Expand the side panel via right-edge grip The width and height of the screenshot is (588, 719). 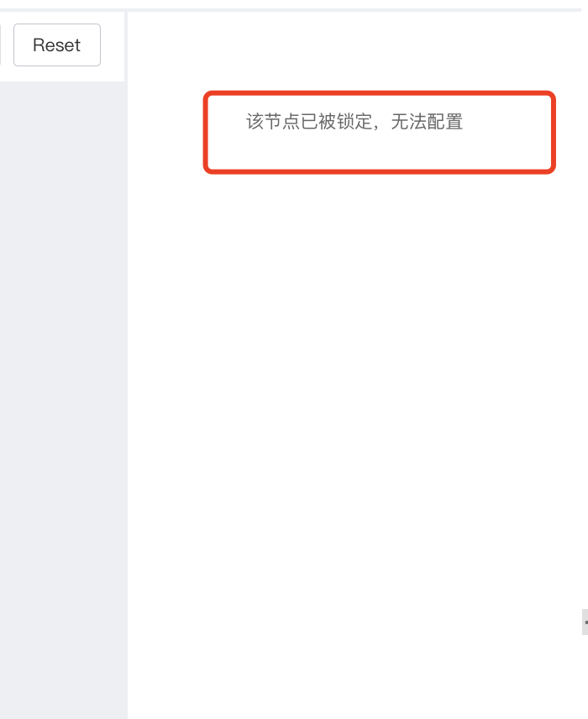[x=585, y=622]
